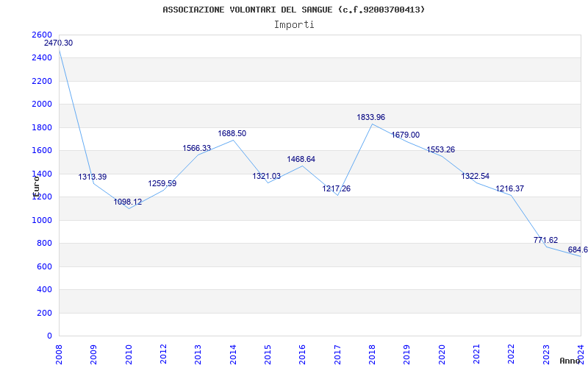This screenshot has width=588, height=368.
Task: Click the y-axis tick 2400
Action: [42, 58]
